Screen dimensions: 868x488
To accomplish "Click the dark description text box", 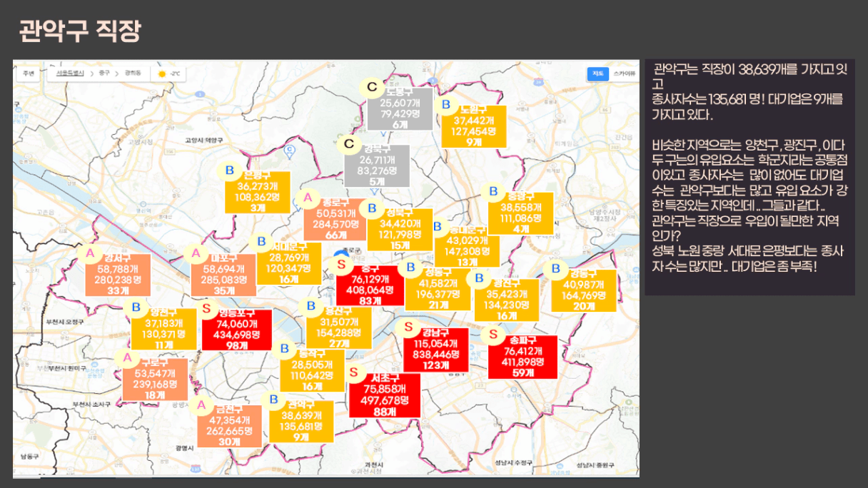I will (750, 177).
